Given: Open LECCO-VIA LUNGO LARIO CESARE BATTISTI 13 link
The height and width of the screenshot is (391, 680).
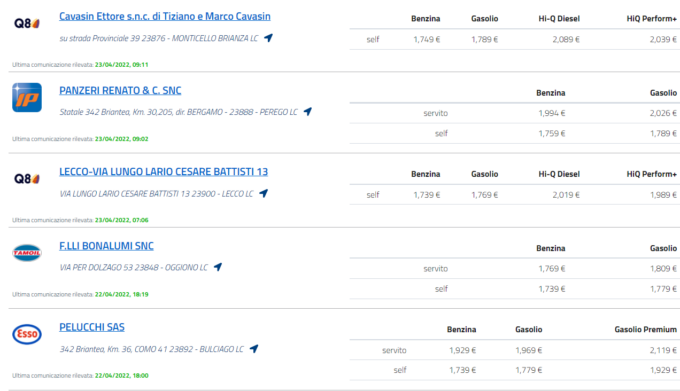Looking at the screenshot, I should click(x=163, y=172).
